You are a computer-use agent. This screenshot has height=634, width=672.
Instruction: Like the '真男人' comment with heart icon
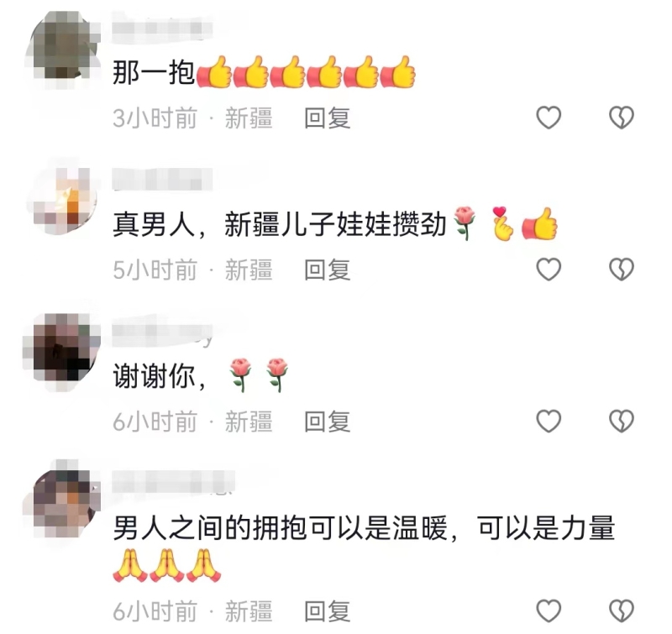tap(549, 269)
